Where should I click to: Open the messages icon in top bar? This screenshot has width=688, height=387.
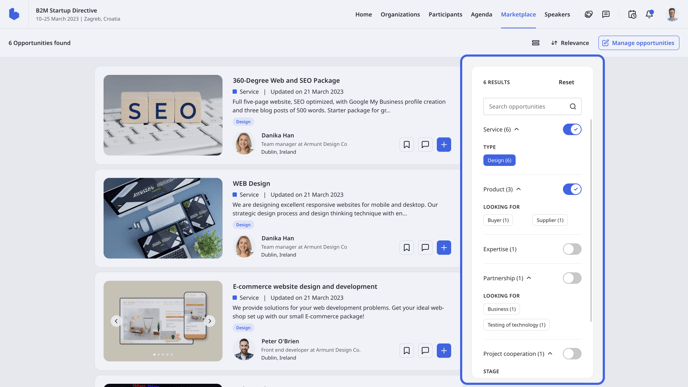606,14
